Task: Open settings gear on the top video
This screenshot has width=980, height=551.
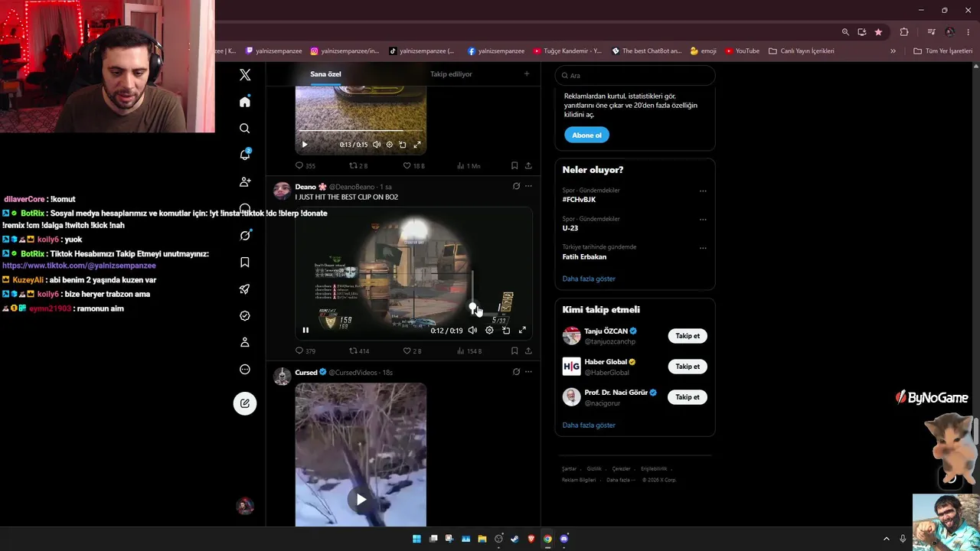Action: point(390,145)
